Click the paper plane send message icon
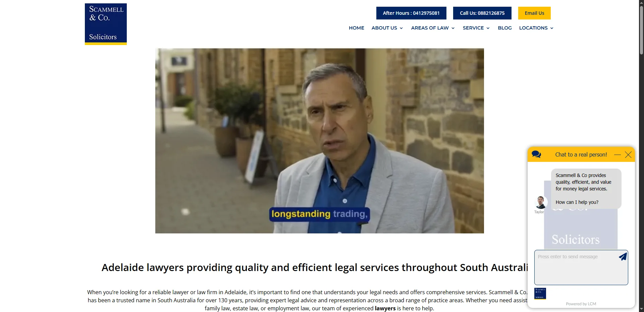 tap(623, 257)
